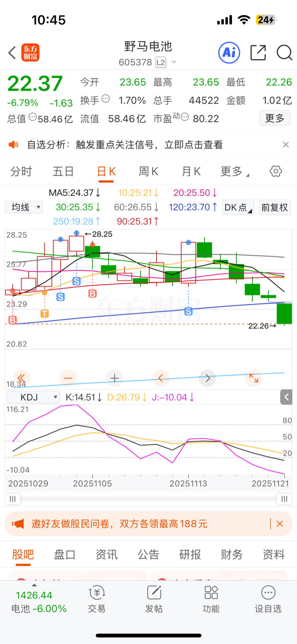Dismiss the 自选分析 notice bar
This screenshot has height=644, width=297.
(x=286, y=144)
